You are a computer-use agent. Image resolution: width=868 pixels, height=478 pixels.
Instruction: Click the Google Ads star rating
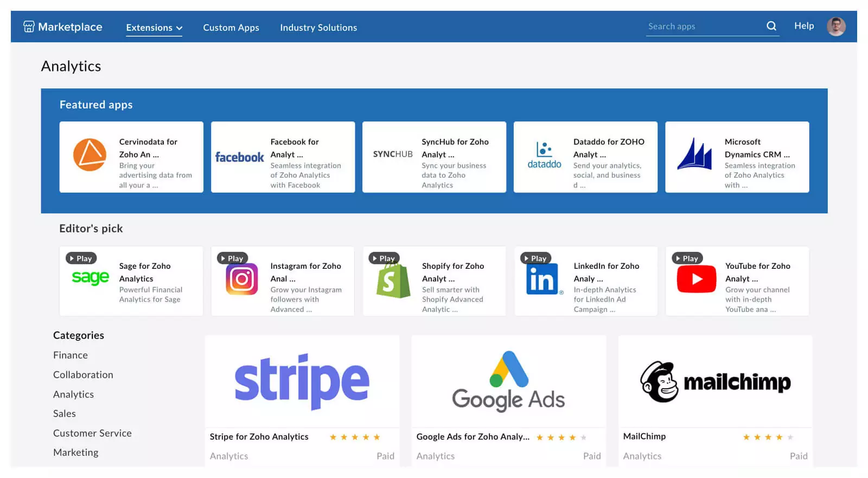(x=561, y=437)
